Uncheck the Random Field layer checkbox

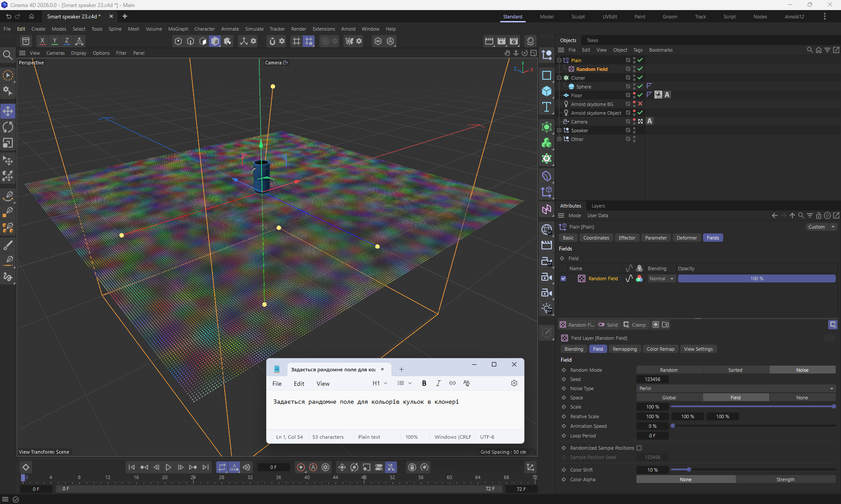click(x=563, y=278)
